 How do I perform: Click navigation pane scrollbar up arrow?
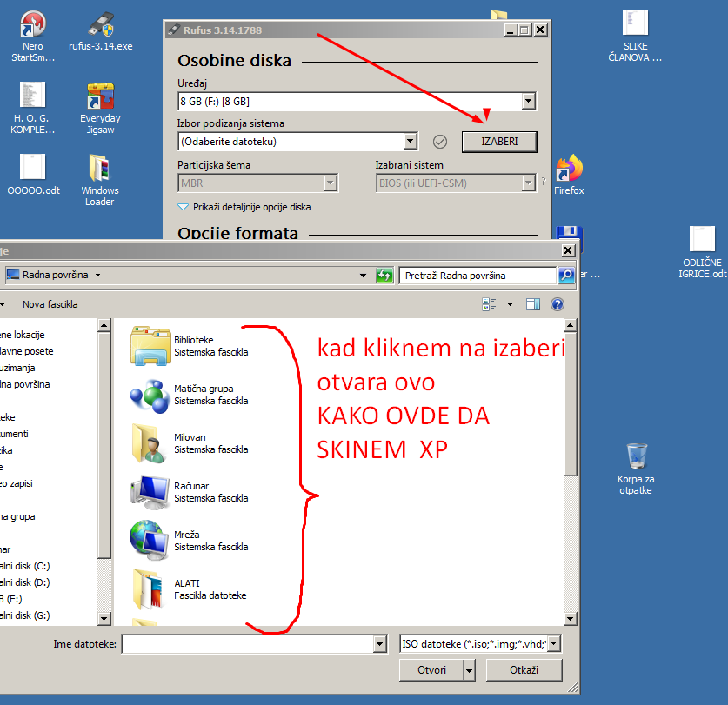104,325
